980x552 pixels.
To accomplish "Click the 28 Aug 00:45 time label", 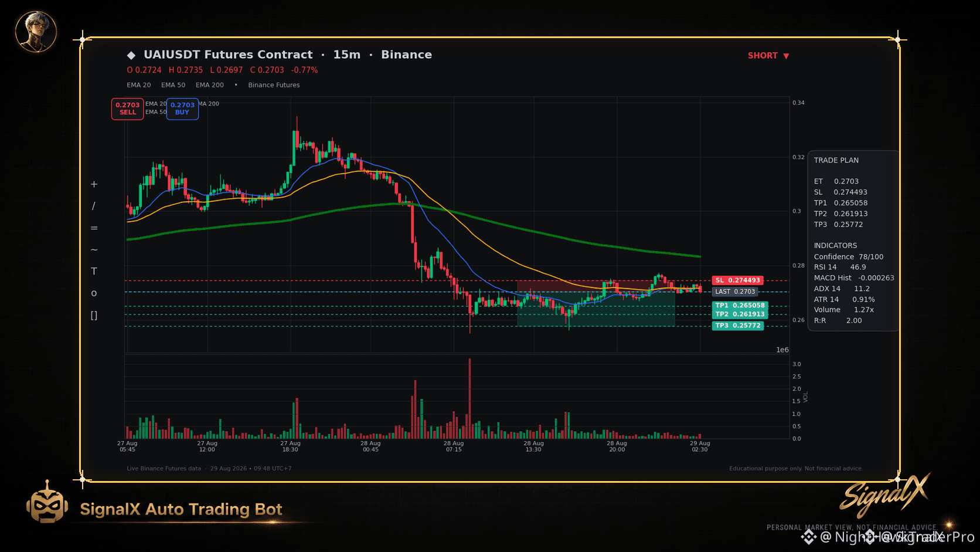I will [x=370, y=446].
